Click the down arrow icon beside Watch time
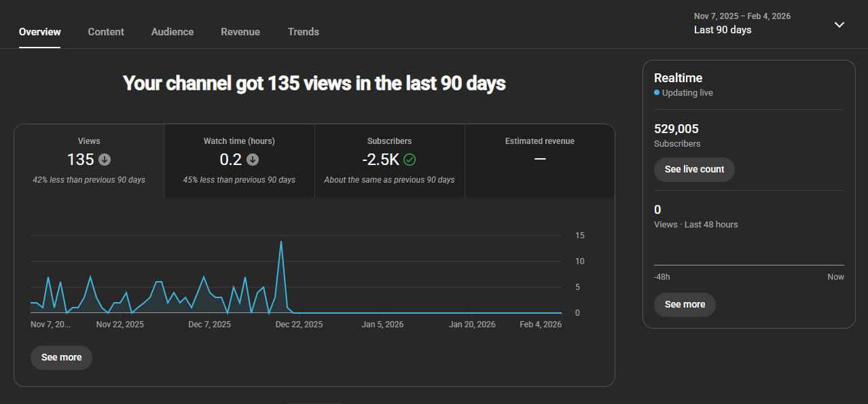868x404 pixels. 253,160
